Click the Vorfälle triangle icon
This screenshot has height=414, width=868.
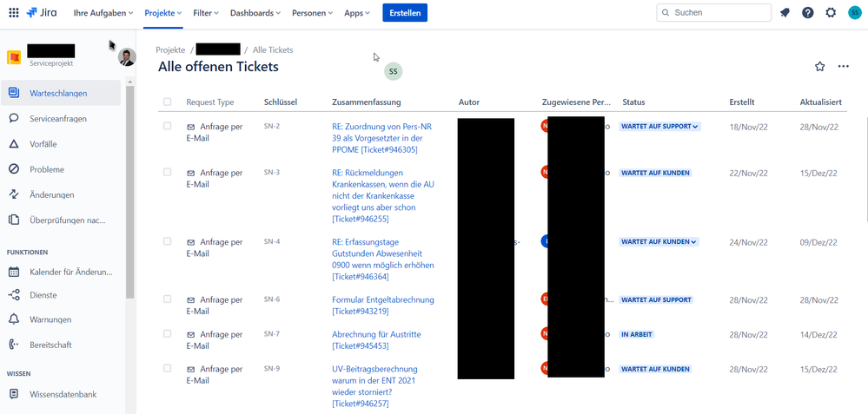14,144
